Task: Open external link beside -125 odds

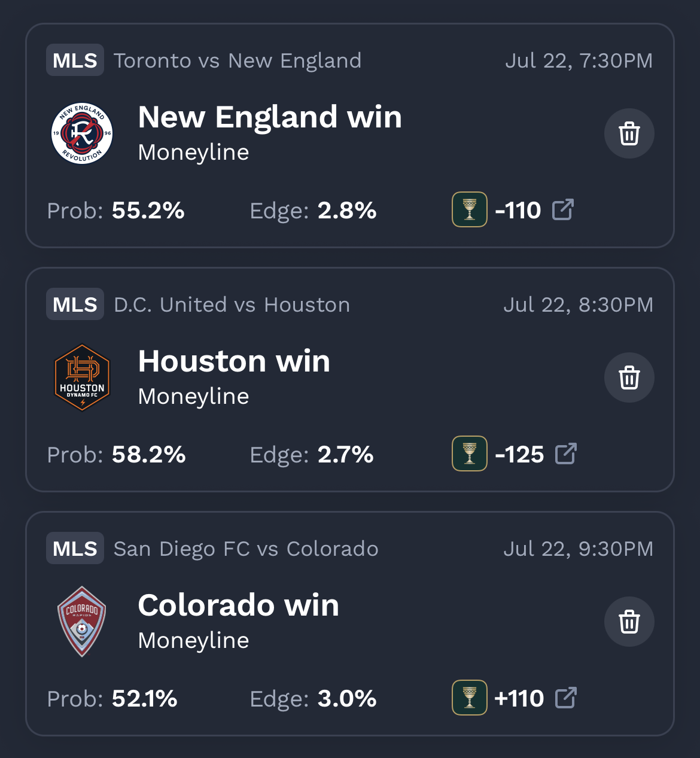Action: tap(566, 454)
